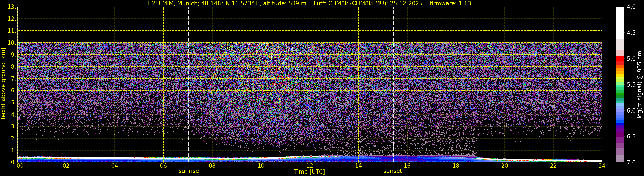The image size is (644, 176).
Task: Click the red band on the colorbar
Action: pyautogui.click(x=620, y=59)
